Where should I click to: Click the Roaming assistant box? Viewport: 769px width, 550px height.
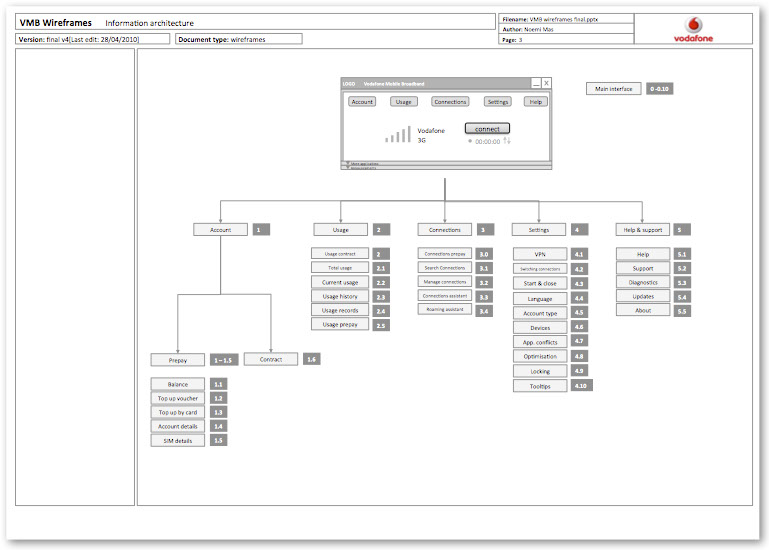pyautogui.click(x=444, y=311)
